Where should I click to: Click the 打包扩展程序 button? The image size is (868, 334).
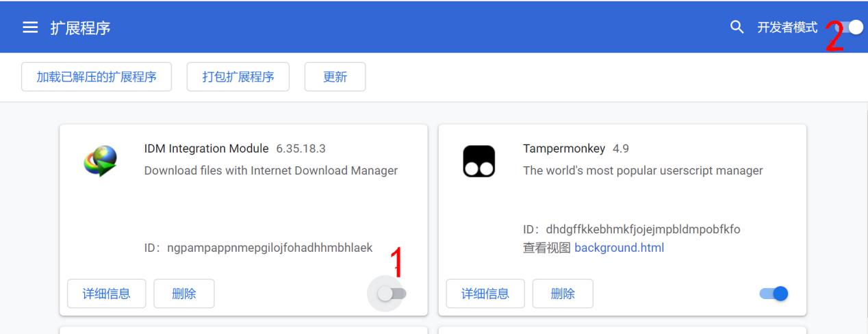pyautogui.click(x=238, y=77)
